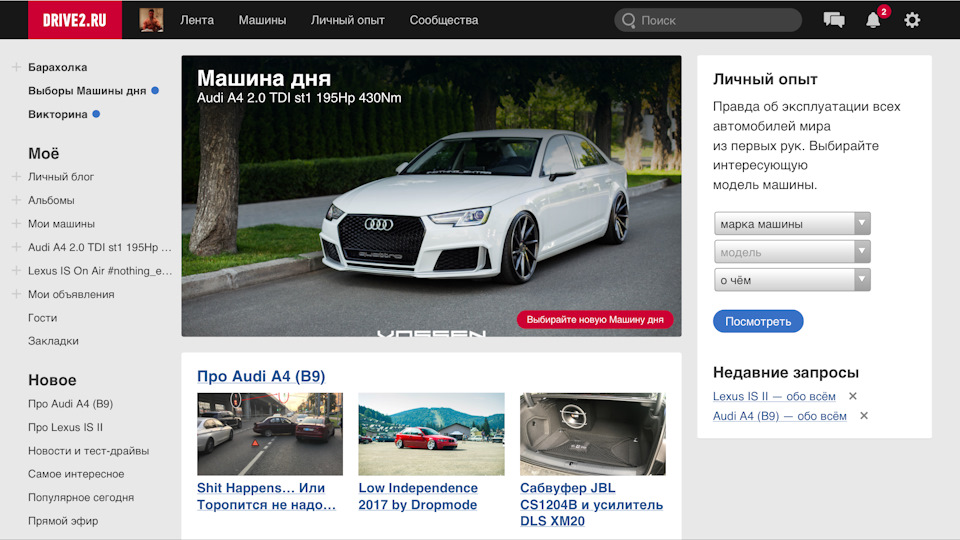The image size is (960, 540).
Task: Open the settings gear icon
Action: click(x=912, y=20)
